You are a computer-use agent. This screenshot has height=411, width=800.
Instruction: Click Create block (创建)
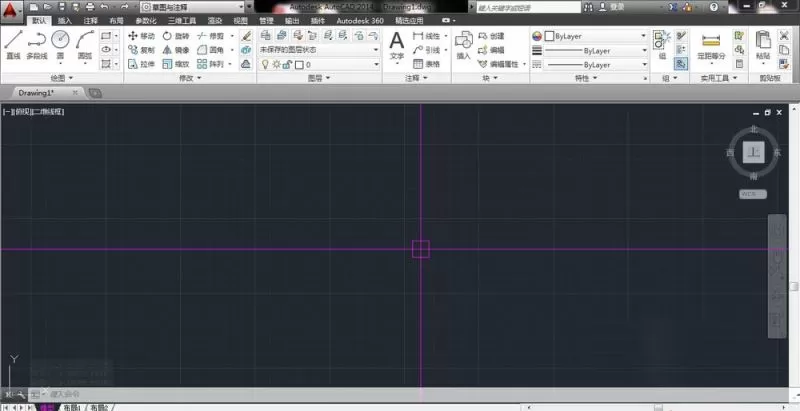pyautogui.click(x=492, y=36)
